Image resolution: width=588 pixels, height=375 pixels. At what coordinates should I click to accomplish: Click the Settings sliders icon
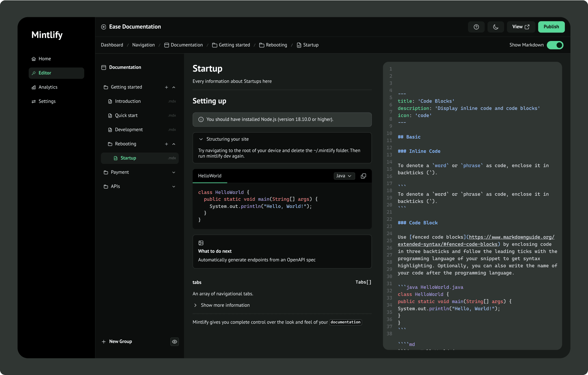[x=33, y=101]
